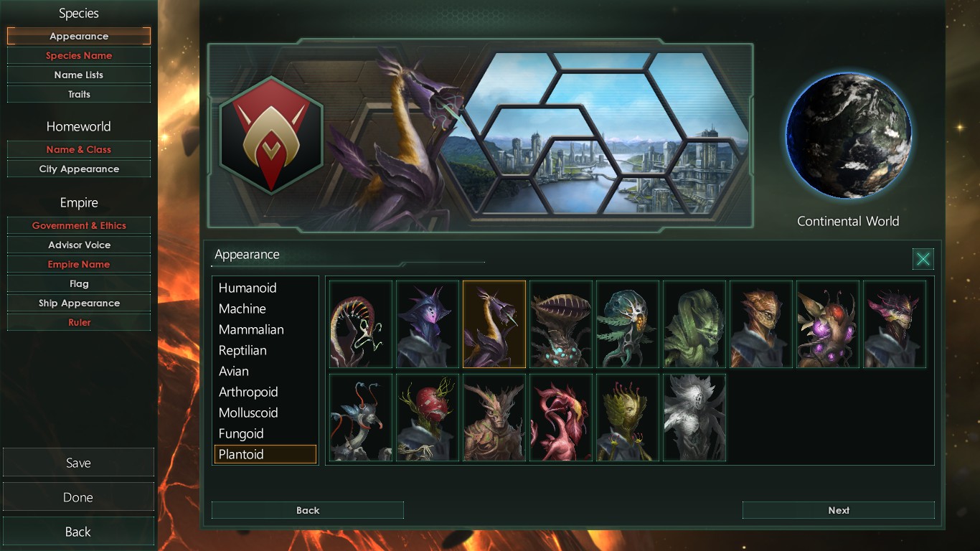
Task: Open Ship Appearance settings
Action: pos(79,303)
